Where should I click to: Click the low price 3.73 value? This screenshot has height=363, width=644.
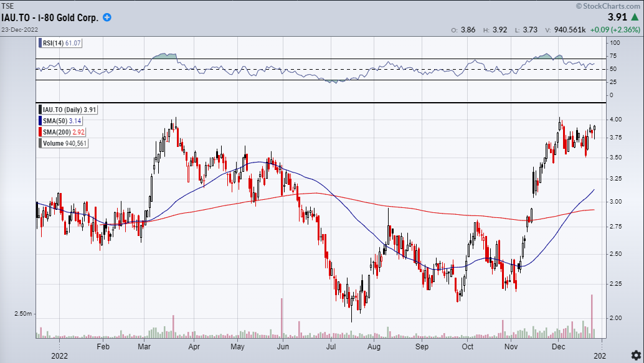(x=530, y=29)
